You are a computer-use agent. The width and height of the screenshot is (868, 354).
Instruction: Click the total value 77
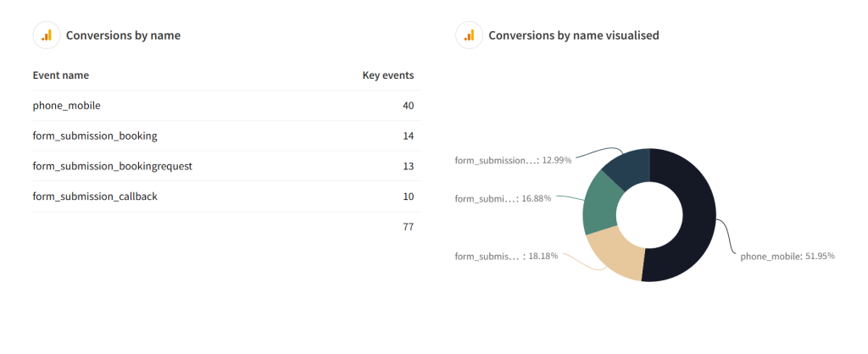tap(408, 227)
